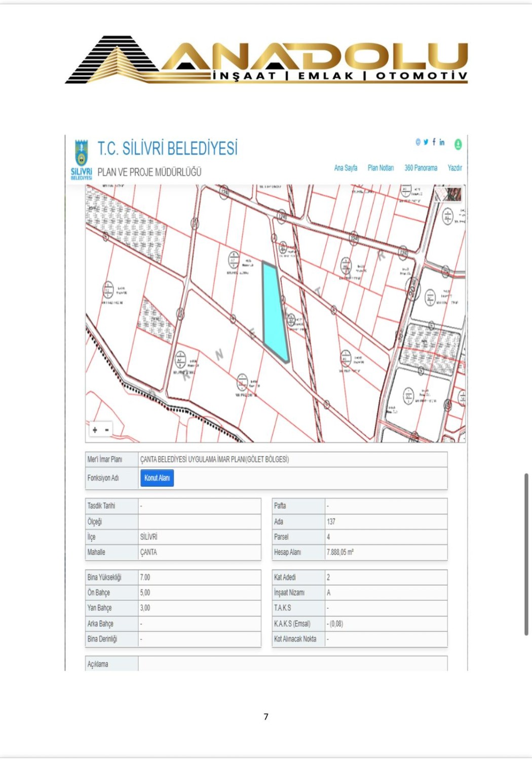Click the T.C. Silivri Belediyesi title
This screenshot has width=532, height=760.
[167, 148]
